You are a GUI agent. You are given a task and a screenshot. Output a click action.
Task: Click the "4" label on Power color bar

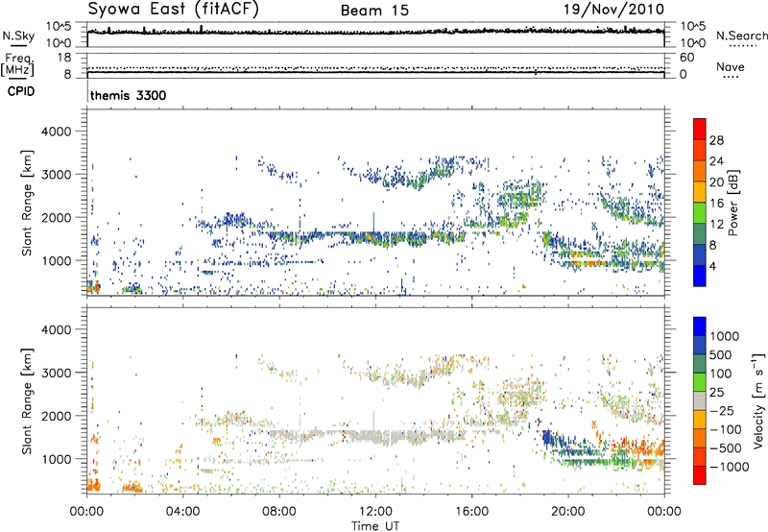pos(712,267)
